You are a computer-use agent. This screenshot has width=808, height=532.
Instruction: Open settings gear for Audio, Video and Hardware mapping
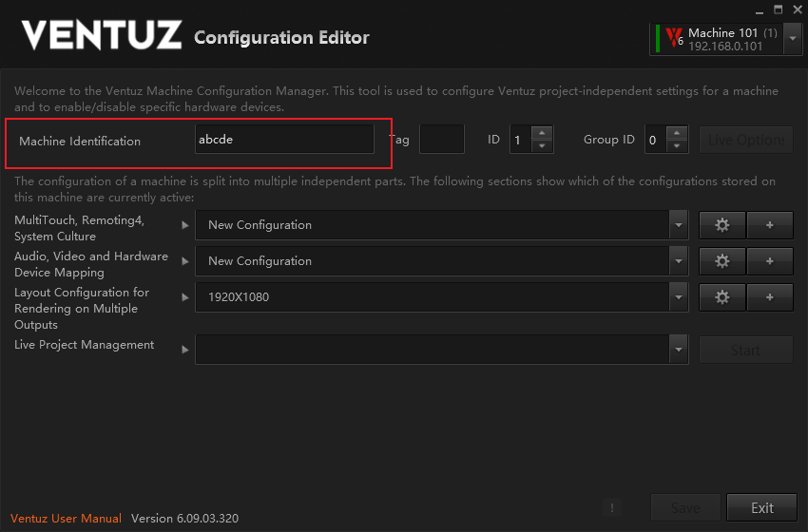(x=721, y=261)
